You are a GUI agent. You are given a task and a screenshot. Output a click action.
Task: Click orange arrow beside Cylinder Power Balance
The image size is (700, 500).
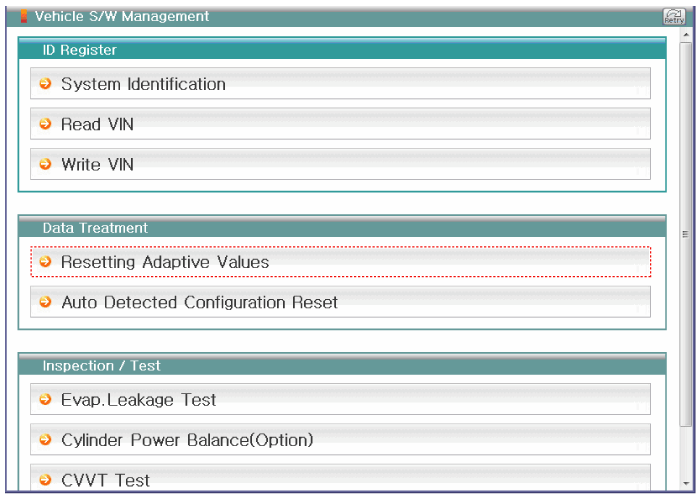[45, 440]
